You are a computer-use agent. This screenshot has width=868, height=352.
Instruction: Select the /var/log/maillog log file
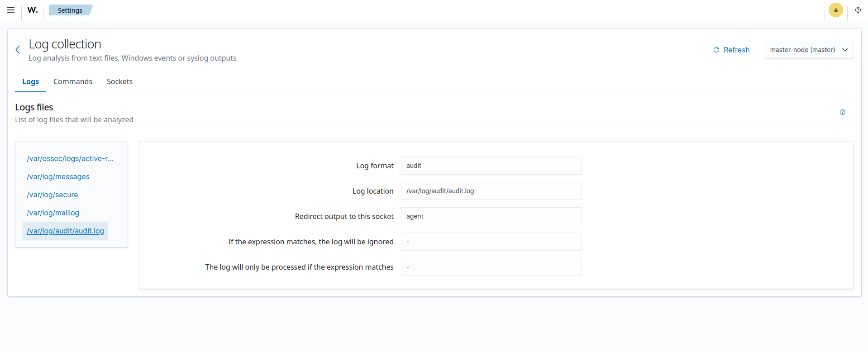(x=53, y=213)
